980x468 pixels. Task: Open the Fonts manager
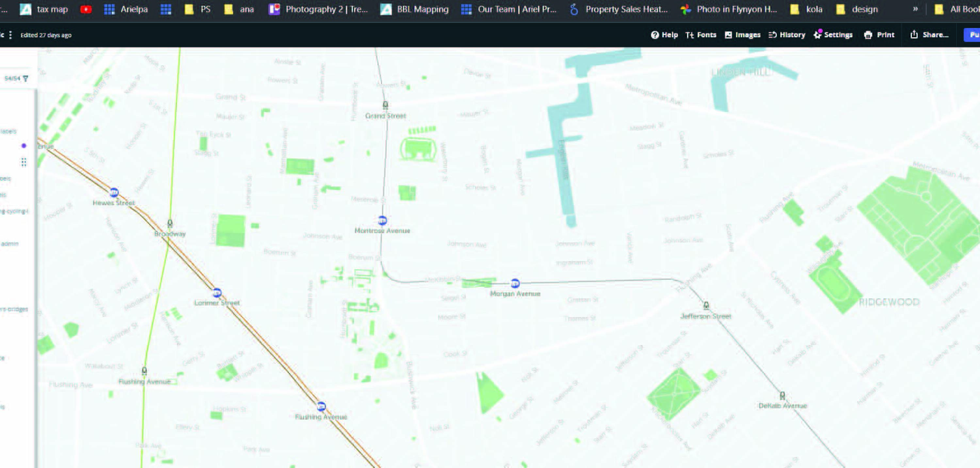[701, 35]
